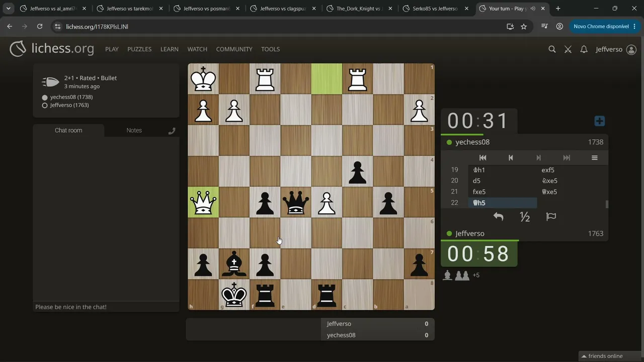
Task: Open the install app icon in address bar
Action: point(510,27)
